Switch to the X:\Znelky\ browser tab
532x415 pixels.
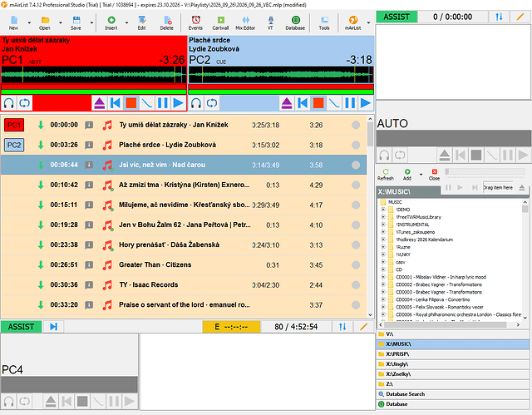(452, 374)
